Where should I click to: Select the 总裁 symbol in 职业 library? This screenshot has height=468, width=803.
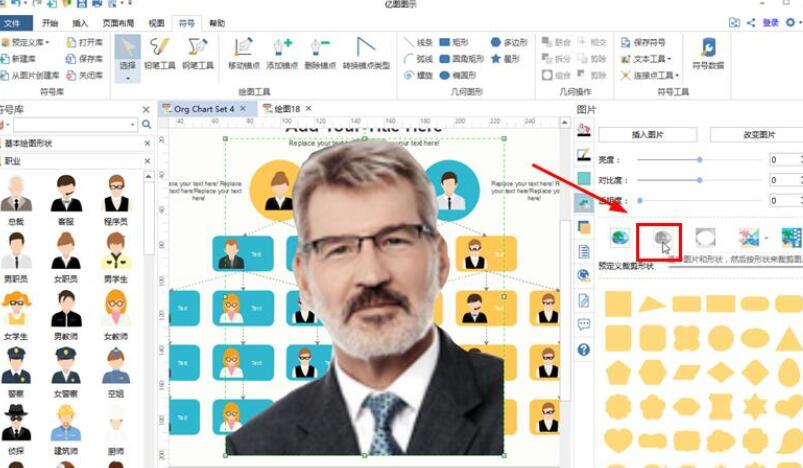(16, 199)
